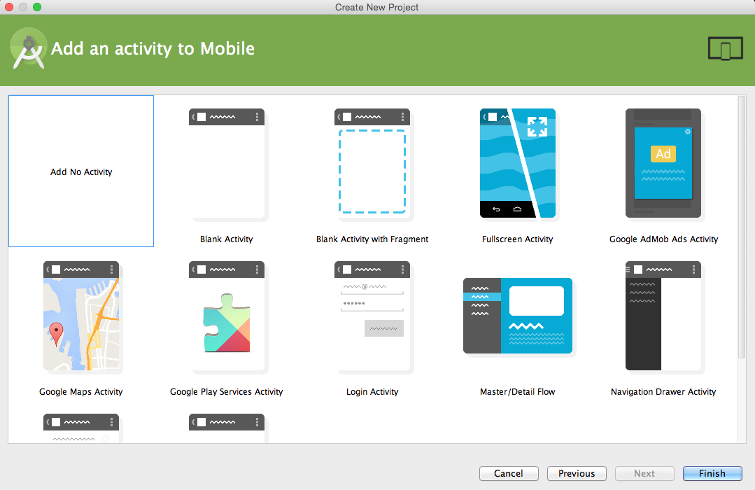755x490 pixels.
Task: Choose the Blank Activity template icon
Action: click(227, 164)
